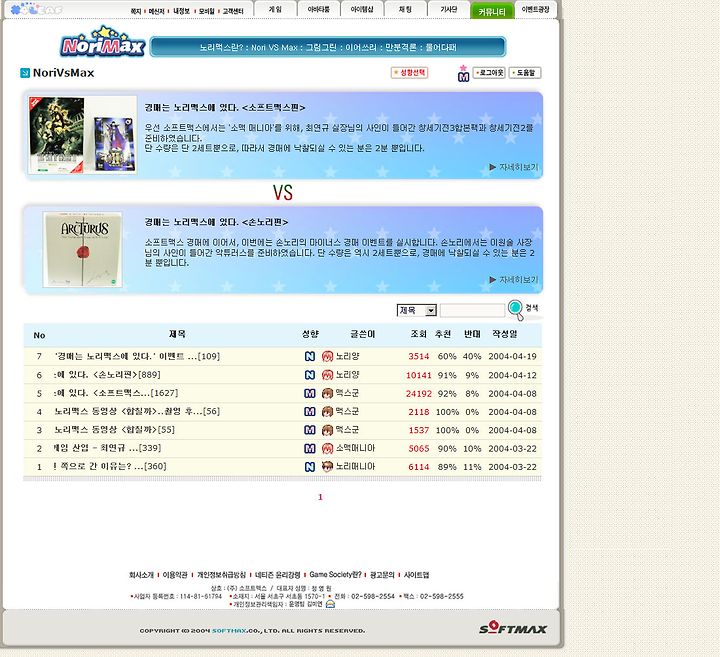Viewport: 720px width, 657px height.
Task: Click 사이트맵 in the footer
Action: coord(416,575)
